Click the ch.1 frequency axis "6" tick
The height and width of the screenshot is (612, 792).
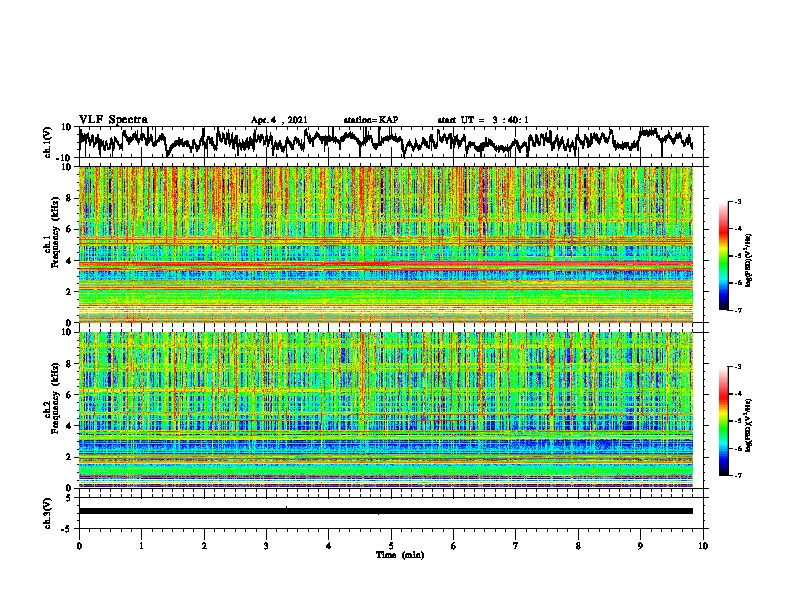tap(70, 229)
